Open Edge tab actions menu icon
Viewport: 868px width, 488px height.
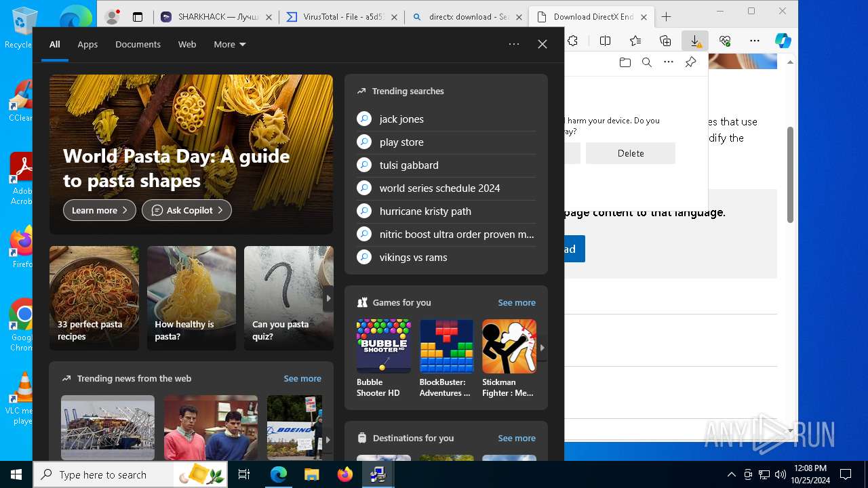[x=138, y=17]
